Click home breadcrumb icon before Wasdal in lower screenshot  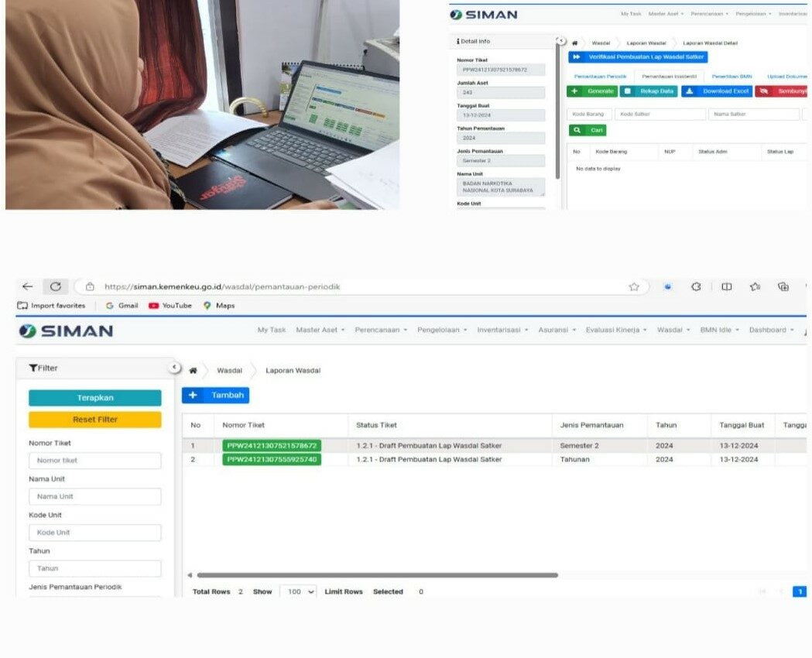click(x=193, y=371)
